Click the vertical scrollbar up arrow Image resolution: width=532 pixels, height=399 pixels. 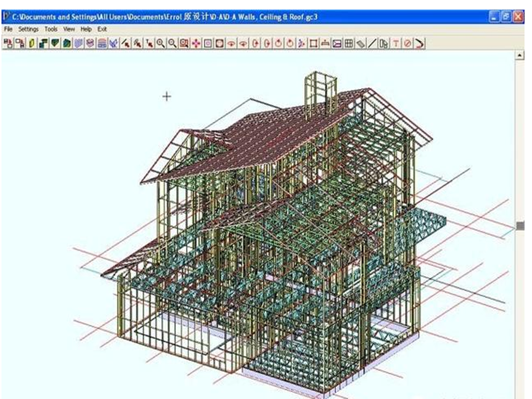520,55
